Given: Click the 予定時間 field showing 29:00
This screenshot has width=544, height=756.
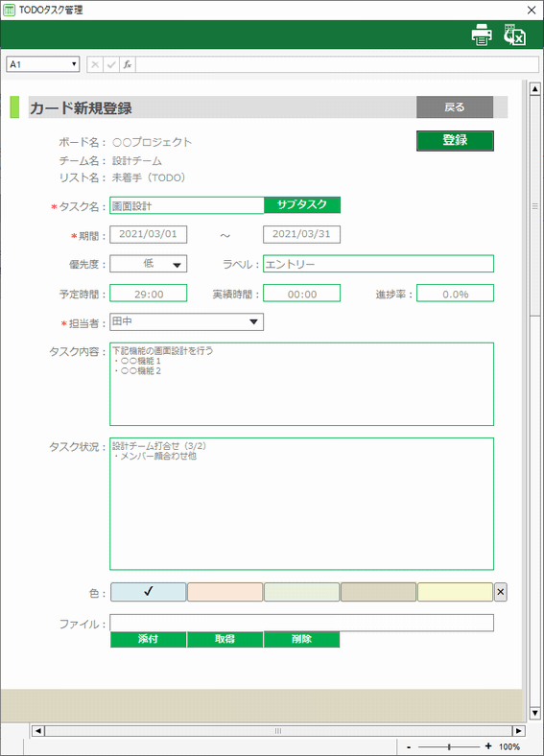Looking at the screenshot, I should pos(148,294).
